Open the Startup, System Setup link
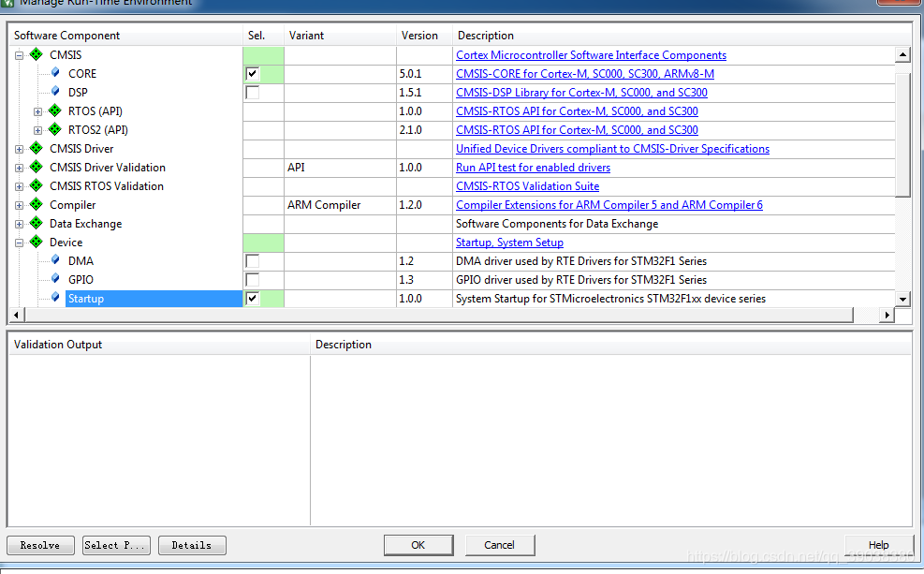 pyautogui.click(x=509, y=243)
